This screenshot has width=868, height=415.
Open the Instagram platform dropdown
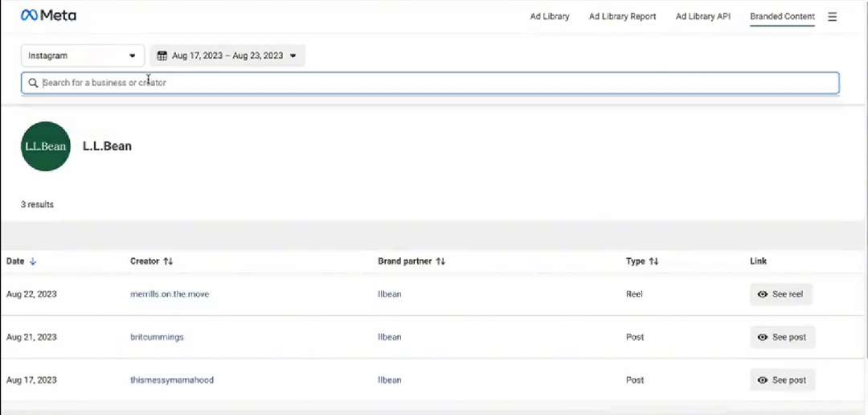pos(82,55)
